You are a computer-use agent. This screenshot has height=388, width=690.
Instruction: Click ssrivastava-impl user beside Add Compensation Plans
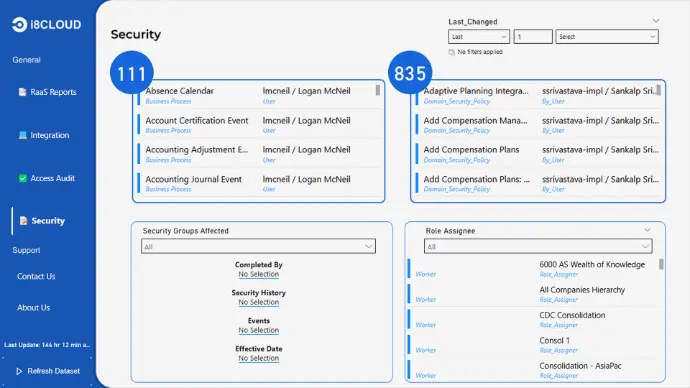pyautogui.click(x=600, y=150)
